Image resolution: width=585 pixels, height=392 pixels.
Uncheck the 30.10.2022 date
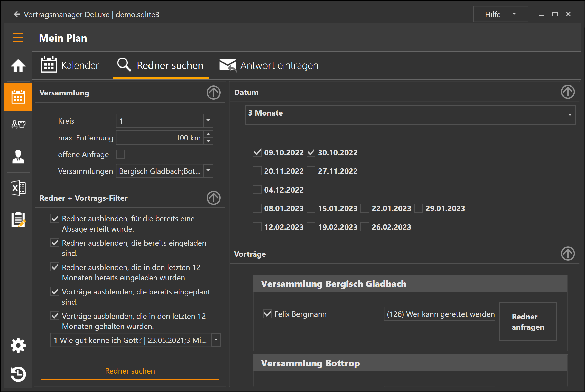click(311, 152)
